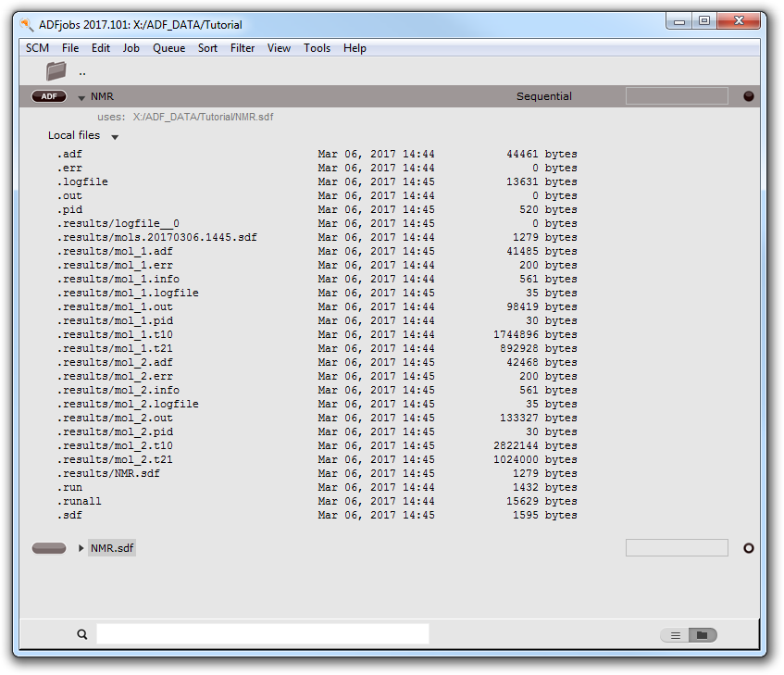Click the Local files label

[74, 135]
